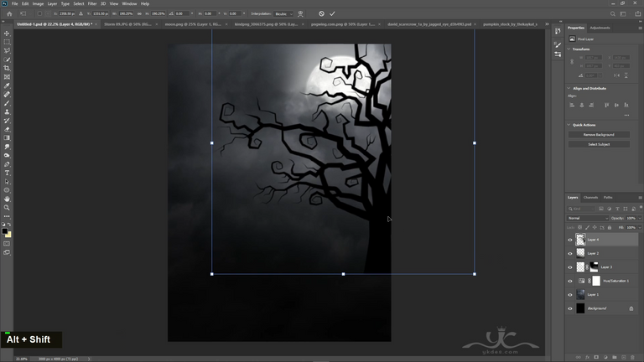Show more document tabs chevron
This screenshot has width=644, height=362.
pyautogui.click(x=547, y=24)
